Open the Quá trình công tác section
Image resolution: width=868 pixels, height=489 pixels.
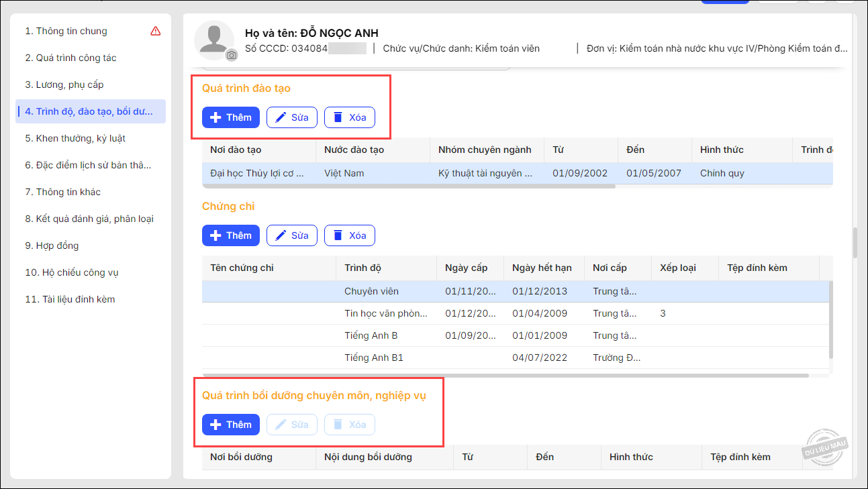click(x=70, y=58)
